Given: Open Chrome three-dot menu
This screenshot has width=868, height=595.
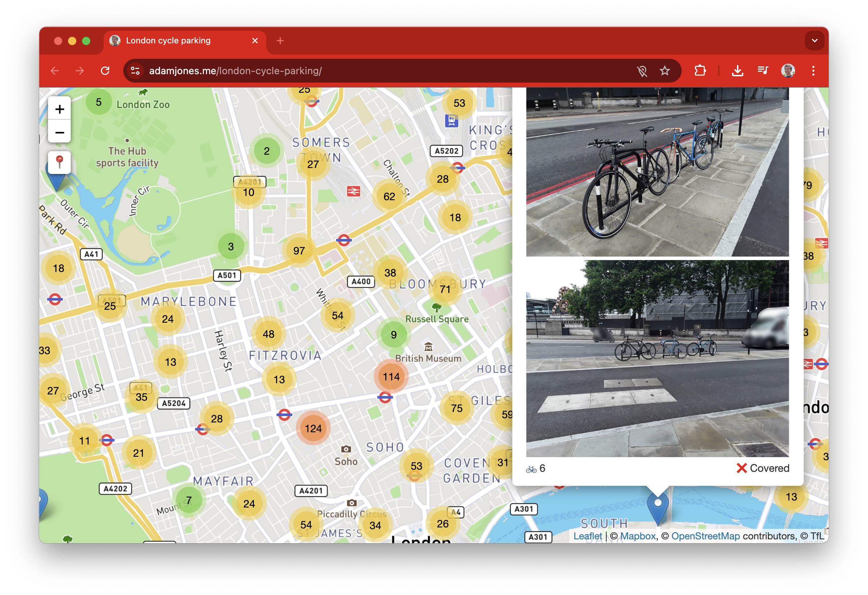Looking at the screenshot, I should (x=813, y=71).
